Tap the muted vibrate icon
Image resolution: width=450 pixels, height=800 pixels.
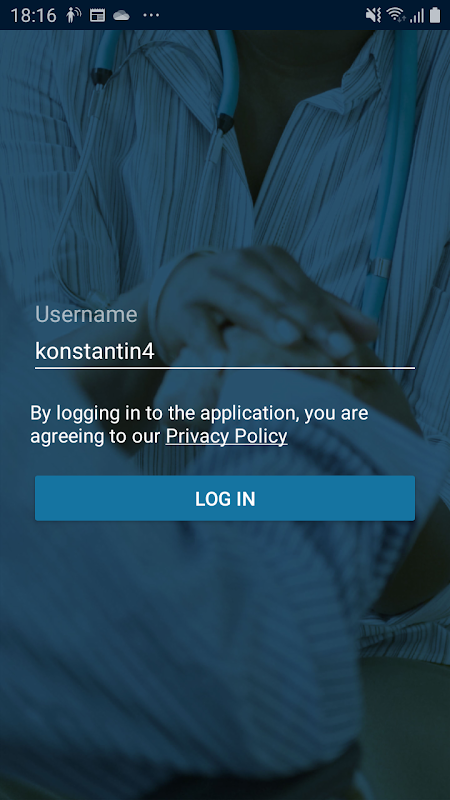tap(373, 15)
